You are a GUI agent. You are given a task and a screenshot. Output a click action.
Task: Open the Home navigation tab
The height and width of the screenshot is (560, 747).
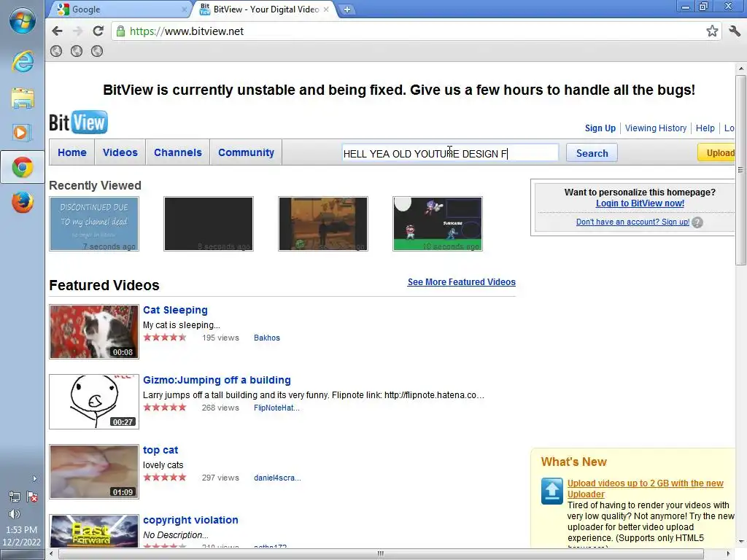(x=72, y=152)
